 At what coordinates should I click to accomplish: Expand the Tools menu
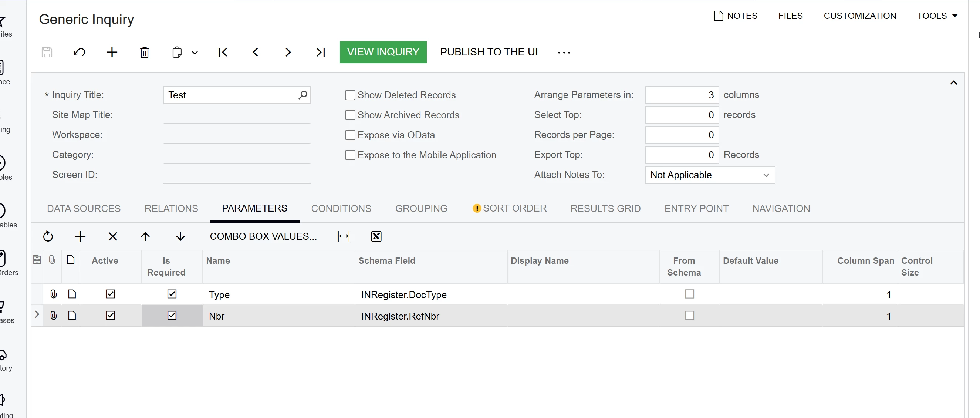pos(937,16)
